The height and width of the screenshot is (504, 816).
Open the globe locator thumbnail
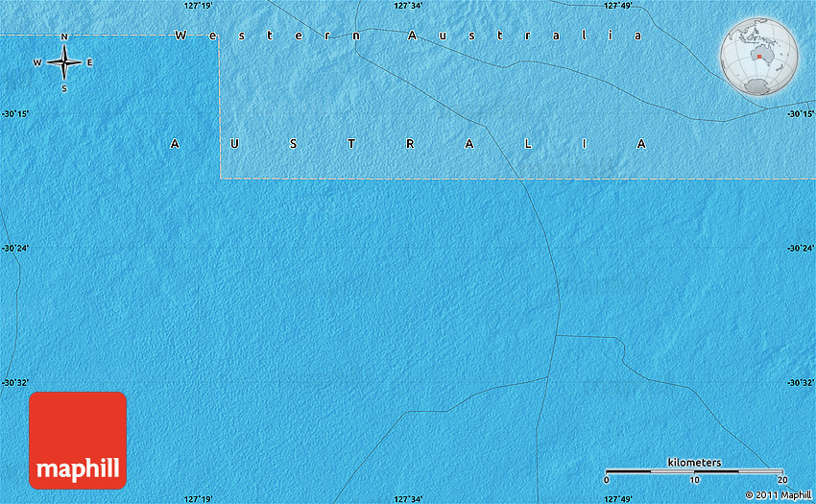pos(758,58)
